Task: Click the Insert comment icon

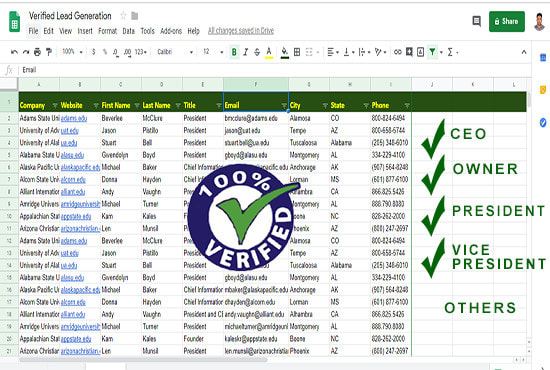Action: tap(409, 52)
